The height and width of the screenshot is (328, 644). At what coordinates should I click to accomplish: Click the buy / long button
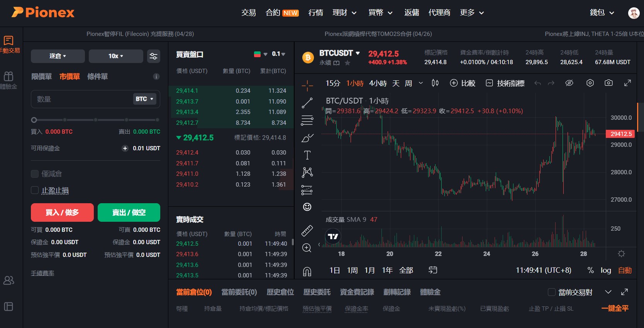pos(62,212)
